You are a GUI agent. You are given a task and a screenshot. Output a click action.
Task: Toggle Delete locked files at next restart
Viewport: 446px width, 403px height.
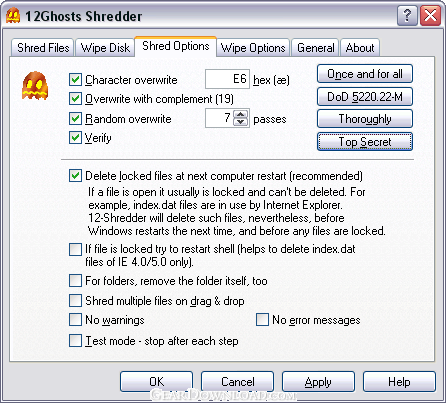(75, 176)
